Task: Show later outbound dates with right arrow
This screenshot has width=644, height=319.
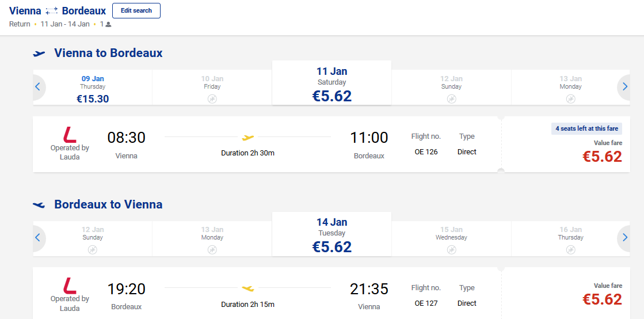Action: tap(624, 87)
